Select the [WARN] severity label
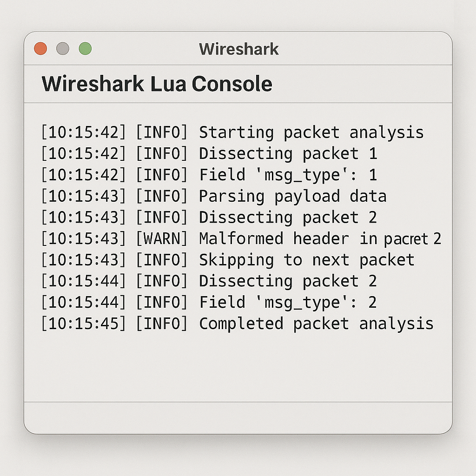 [162, 238]
